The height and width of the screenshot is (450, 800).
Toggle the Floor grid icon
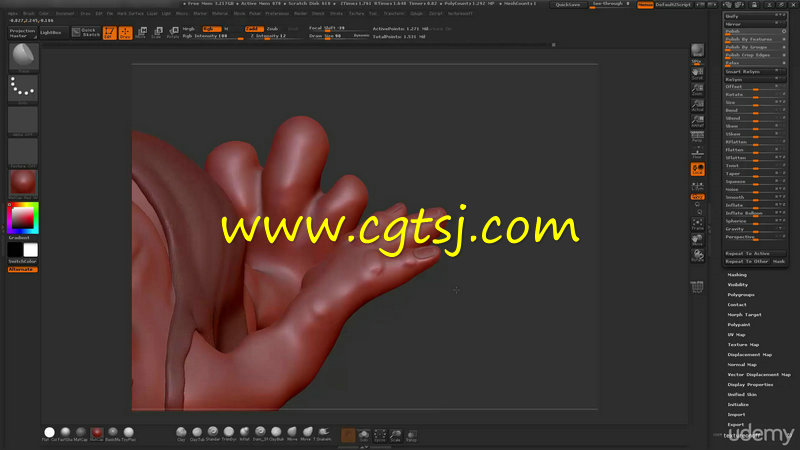pos(697,153)
